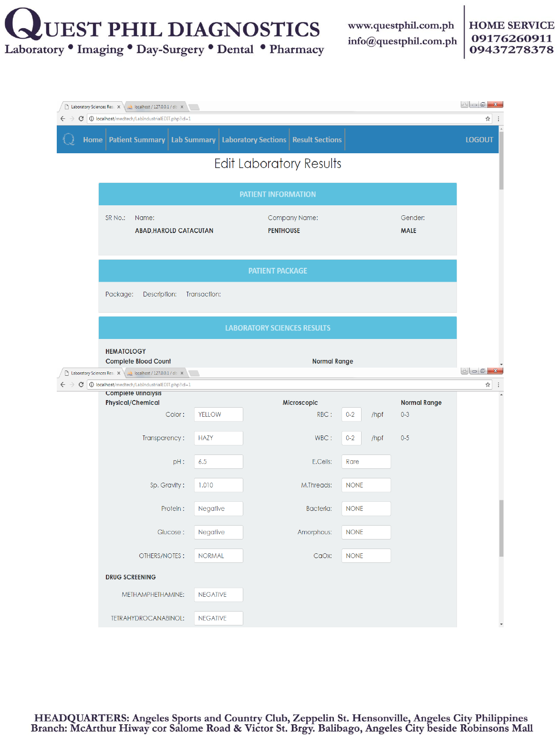
Task: Click the CaOx field showing NONE
Action: pyautogui.click(x=366, y=556)
